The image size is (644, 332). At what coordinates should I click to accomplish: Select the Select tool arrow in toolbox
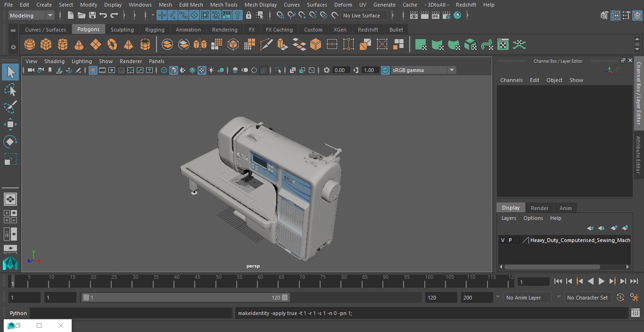[10, 72]
